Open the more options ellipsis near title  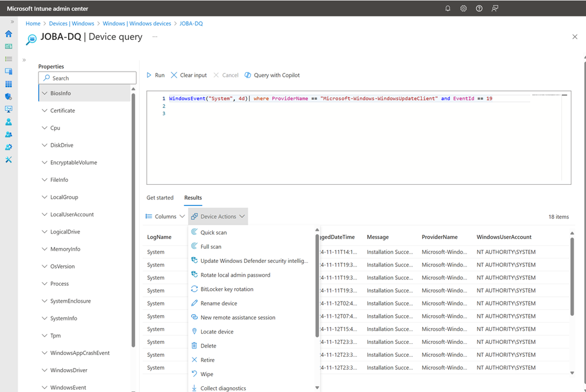click(155, 36)
